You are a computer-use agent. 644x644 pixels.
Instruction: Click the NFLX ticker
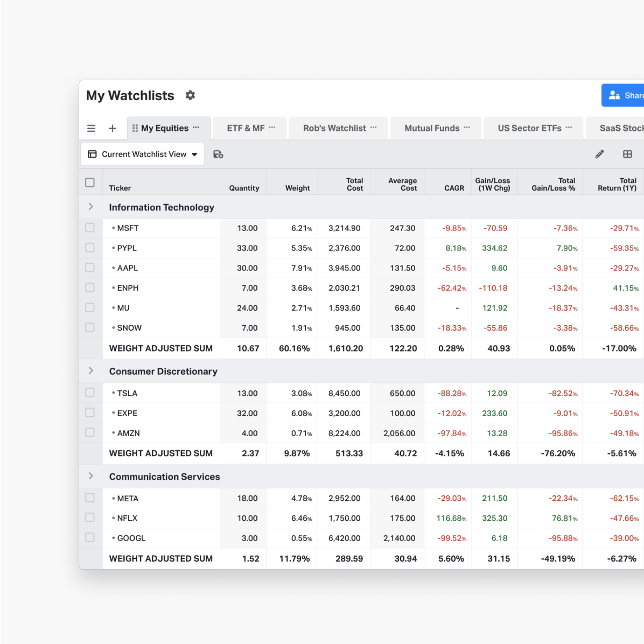pyautogui.click(x=127, y=518)
